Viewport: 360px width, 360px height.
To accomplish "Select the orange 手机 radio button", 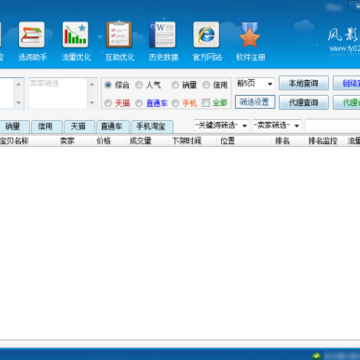I will (x=175, y=103).
